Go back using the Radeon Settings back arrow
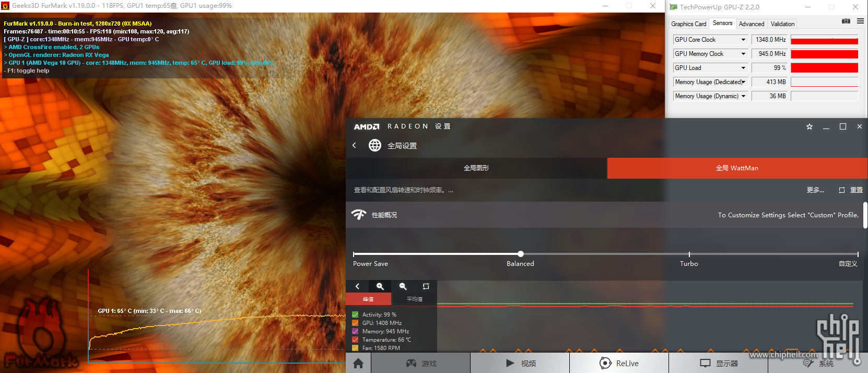868x373 pixels. tap(354, 145)
